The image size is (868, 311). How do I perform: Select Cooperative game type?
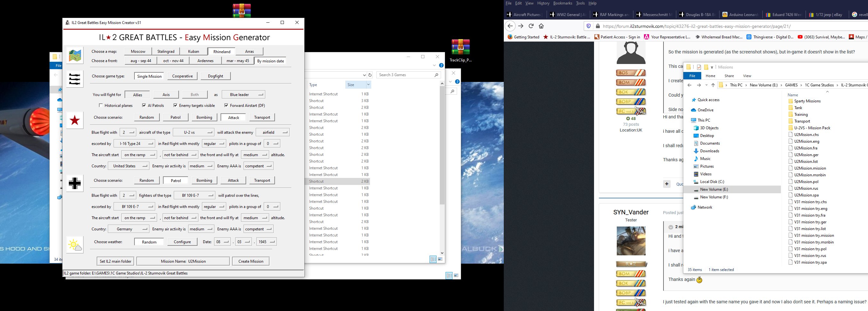pos(182,76)
